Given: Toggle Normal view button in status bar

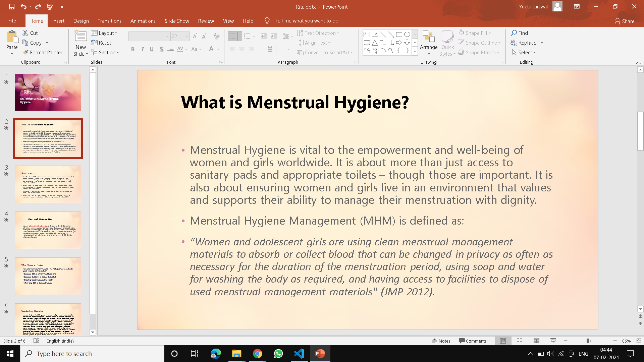Looking at the screenshot, I should (x=503, y=341).
